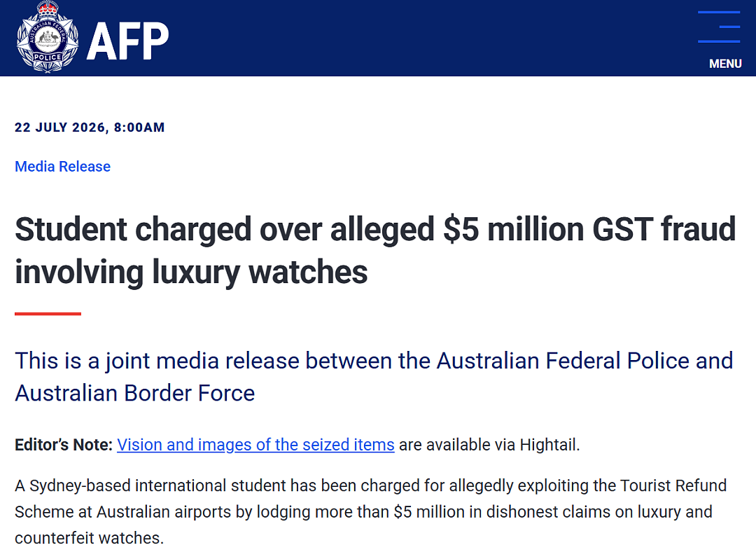Click the red divider line below headline
Screen dimensions: 756x559
pyautogui.click(x=48, y=314)
